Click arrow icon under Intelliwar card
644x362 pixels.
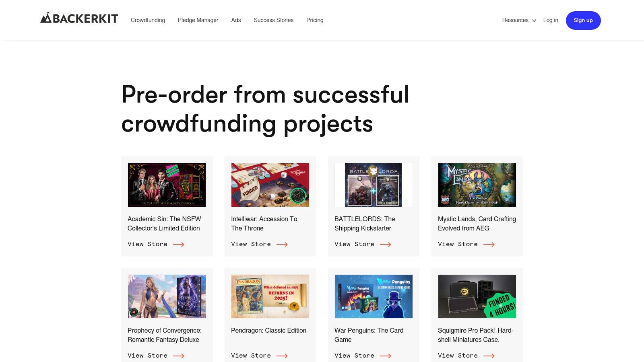coord(282,245)
